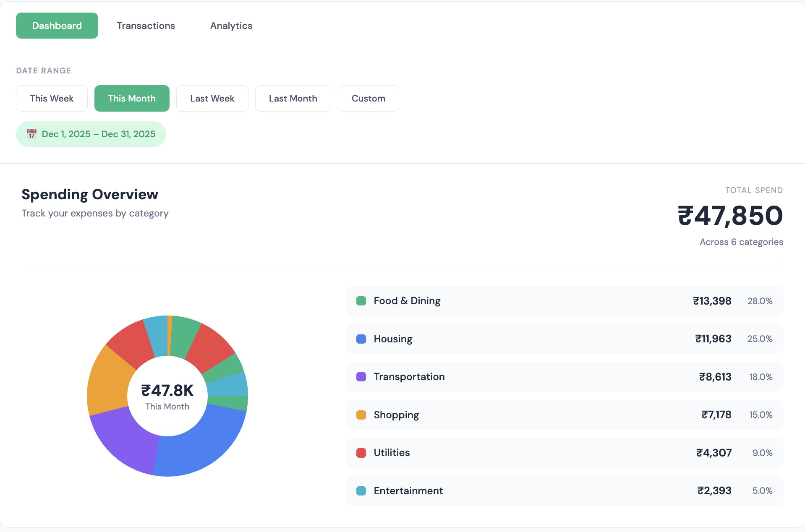Select the Shopping category row

(x=565, y=415)
